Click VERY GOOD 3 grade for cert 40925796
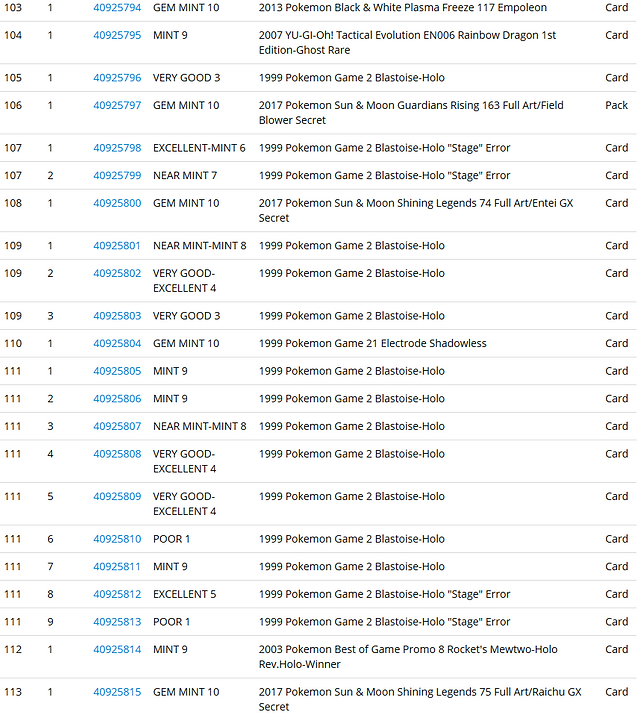This screenshot has height=715, width=640. (186, 78)
